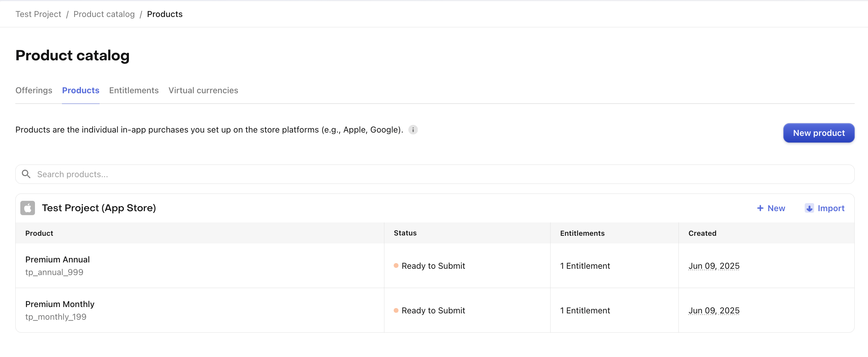Click the Test Project (App Store) header title

click(x=99, y=208)
